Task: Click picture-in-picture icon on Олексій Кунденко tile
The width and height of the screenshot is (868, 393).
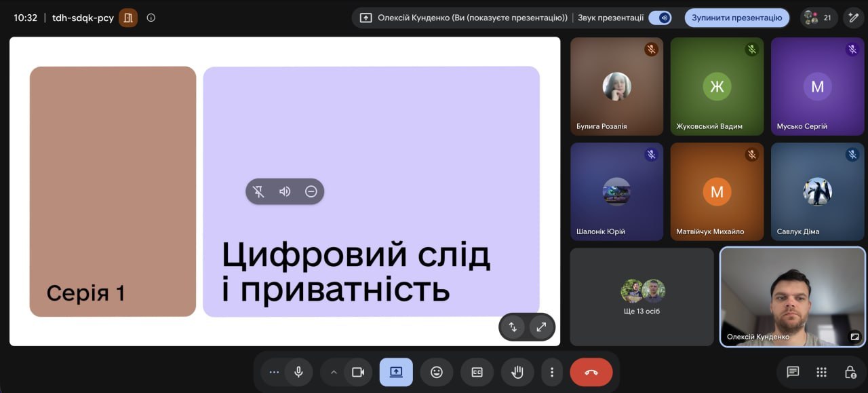Action: [855, 335]
